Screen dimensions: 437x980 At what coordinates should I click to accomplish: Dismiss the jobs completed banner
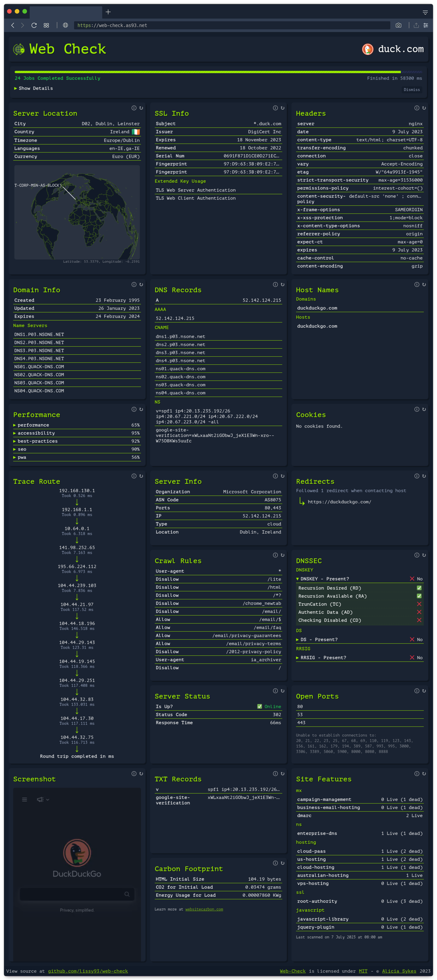point(412,90)
